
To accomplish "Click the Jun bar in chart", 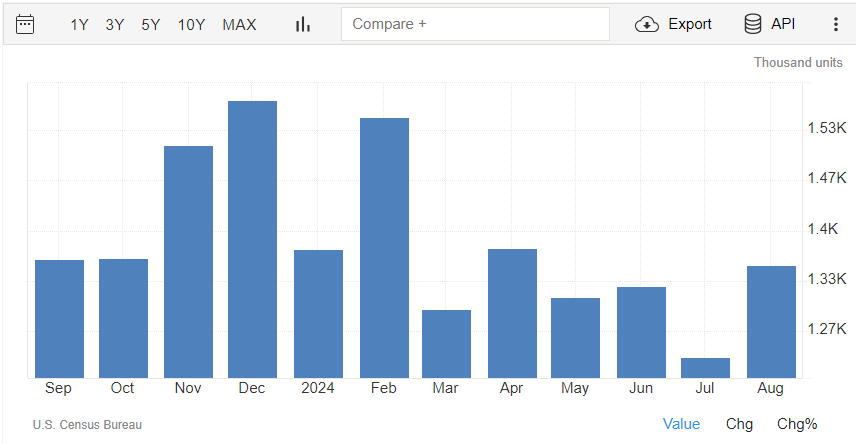I will click(641, 333).
